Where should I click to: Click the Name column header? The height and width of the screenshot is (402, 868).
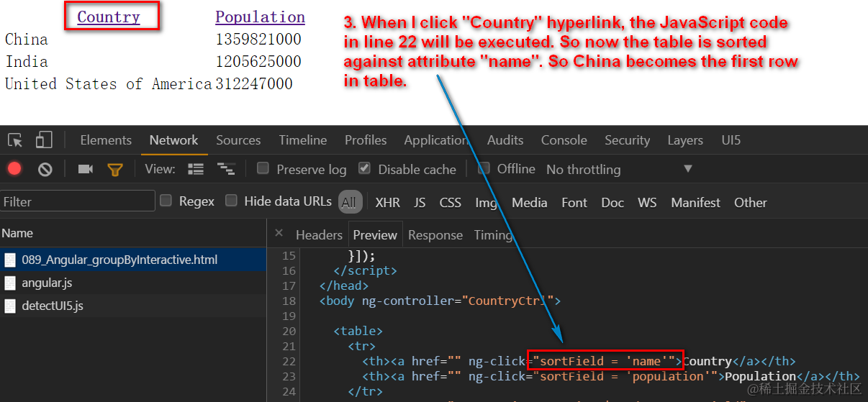tap(133, 233)
